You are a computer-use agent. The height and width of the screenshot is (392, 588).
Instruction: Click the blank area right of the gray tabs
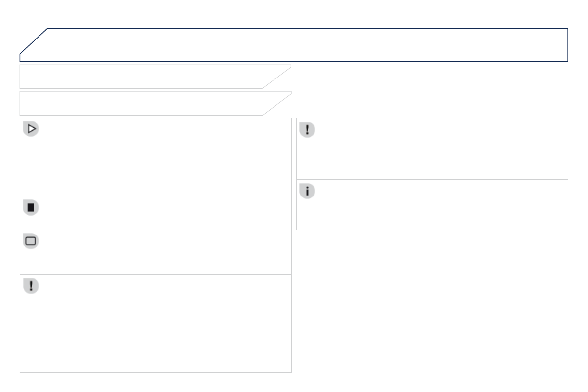click(430, 90)
